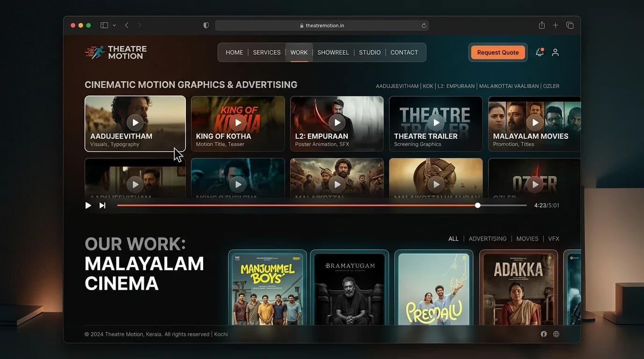Click the video progress slider handle
This screenshot has height=359, width=644.
477,205
